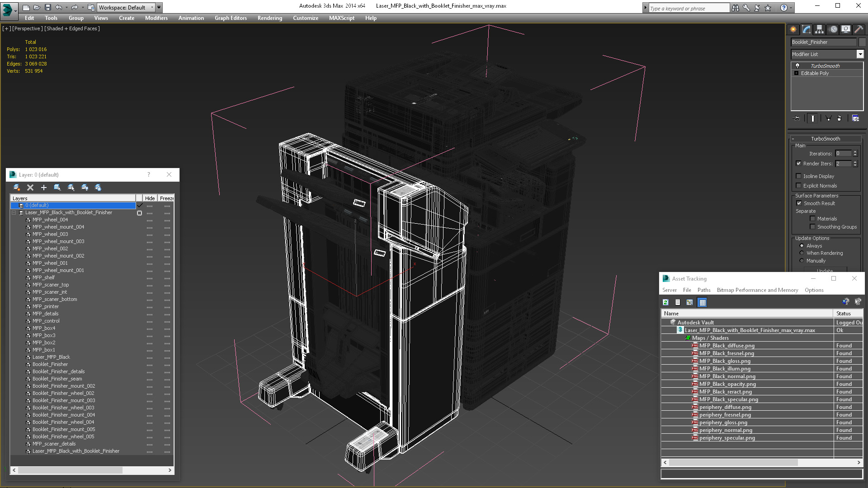Click the object color swatch beside Booklet_Finisher
Image resolution: width=868 pixels, height=488 pixels.
point(862,42)
